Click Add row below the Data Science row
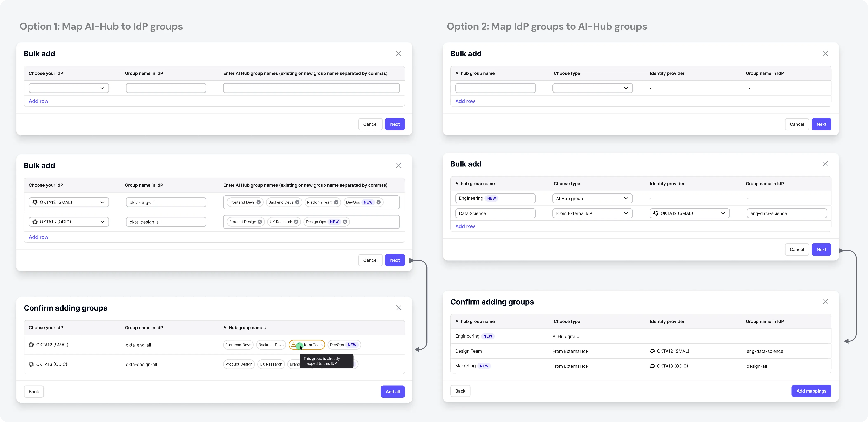 [465, 226]
